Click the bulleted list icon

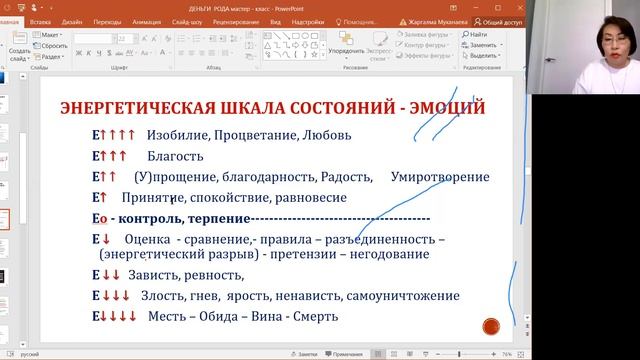tap(182, 39)
